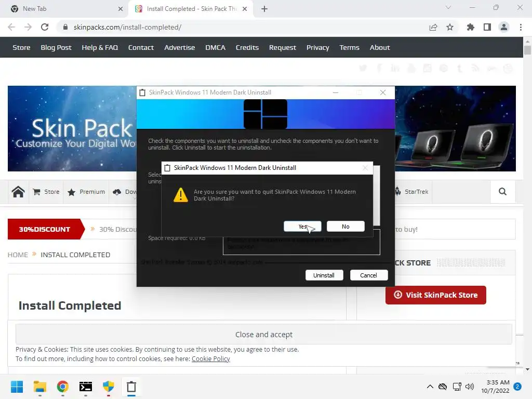This screenshot has width=532, height=399.
Task: Show hidden system tray icons
Action: (x=430, y=387)
